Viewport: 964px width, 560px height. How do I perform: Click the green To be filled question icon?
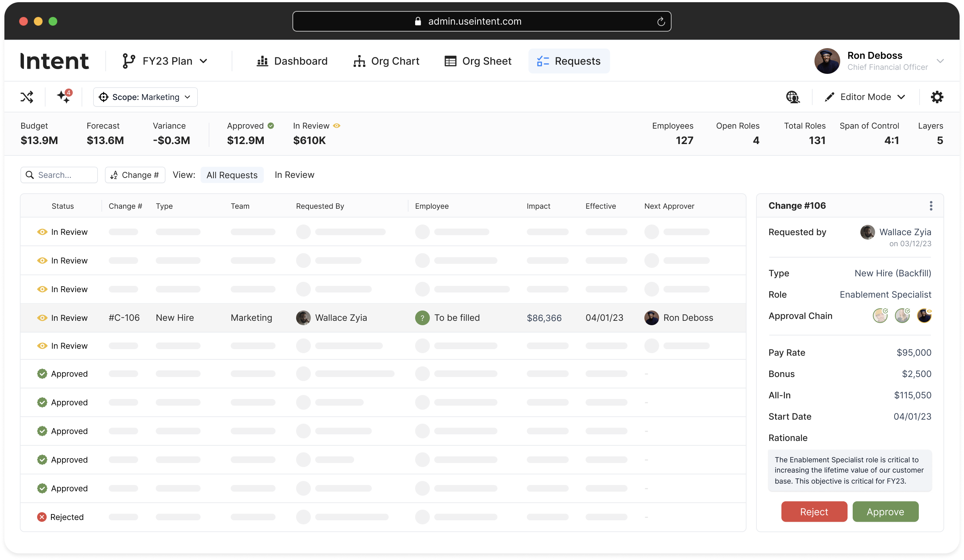pyautogui.click(x=422, y=318)
